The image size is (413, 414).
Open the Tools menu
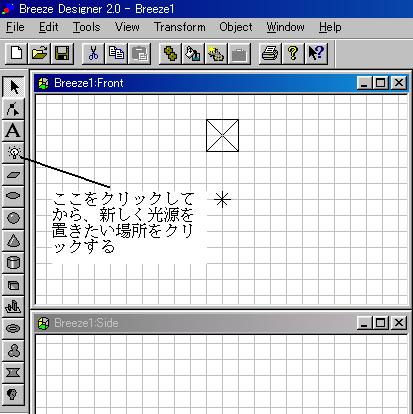[87, 27]
